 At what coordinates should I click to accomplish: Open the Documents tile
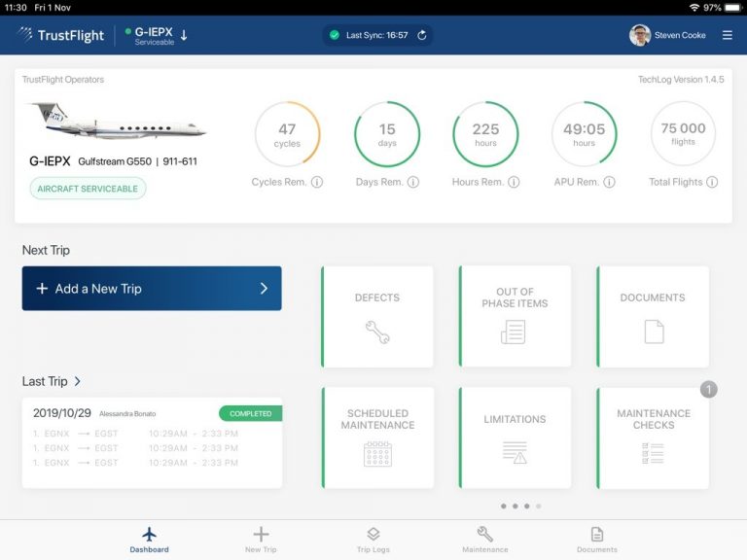(x=653, y=317)
